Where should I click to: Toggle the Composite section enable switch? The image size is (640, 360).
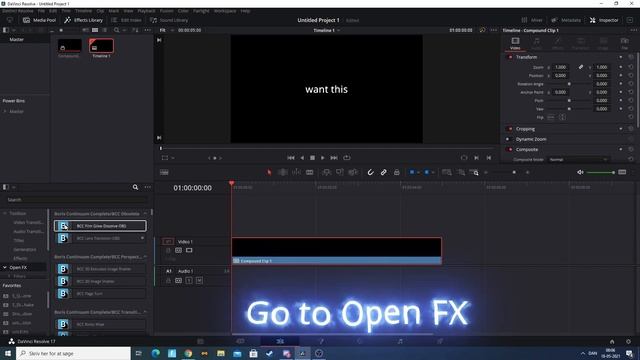tap(510, 149)
